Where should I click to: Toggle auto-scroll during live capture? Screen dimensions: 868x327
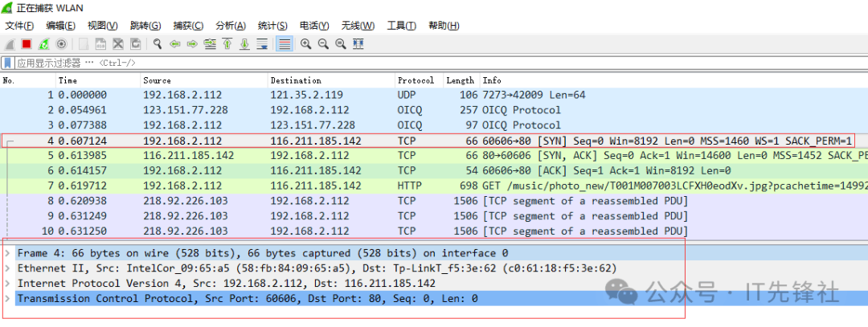[x=262, y=44]
